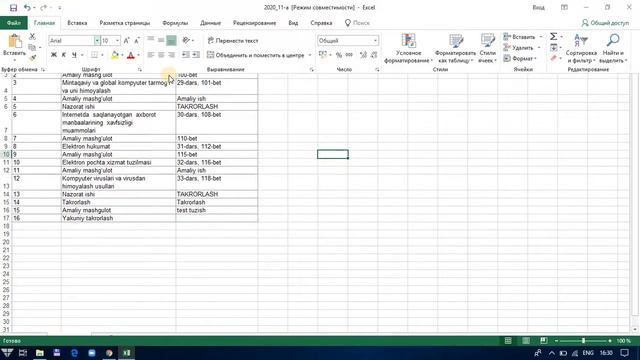Switch to the Формулы tab
Screen dimensions: 640x360
pos(175,23)
